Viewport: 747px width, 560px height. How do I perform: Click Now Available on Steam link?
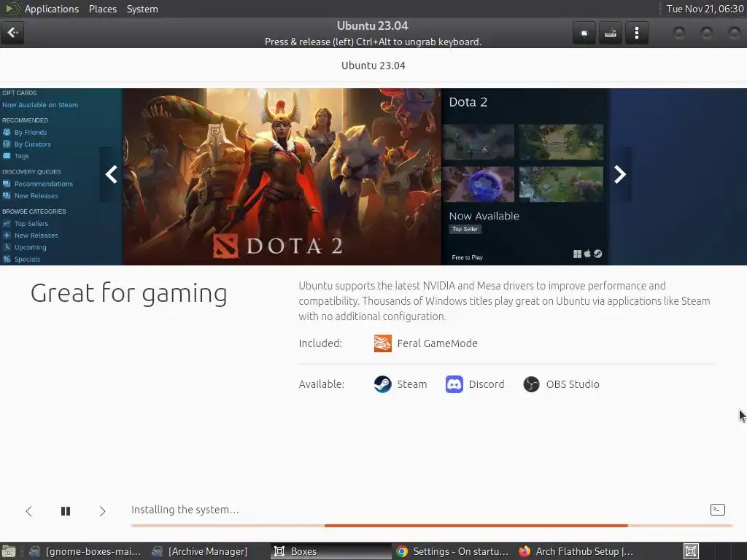(x=40, y=105)
